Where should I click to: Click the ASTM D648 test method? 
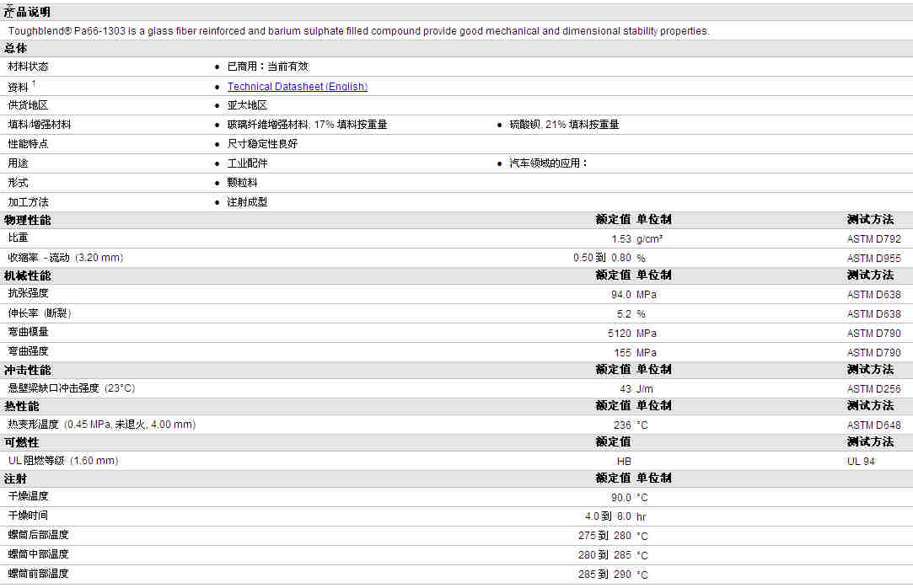tap(874, 425)
